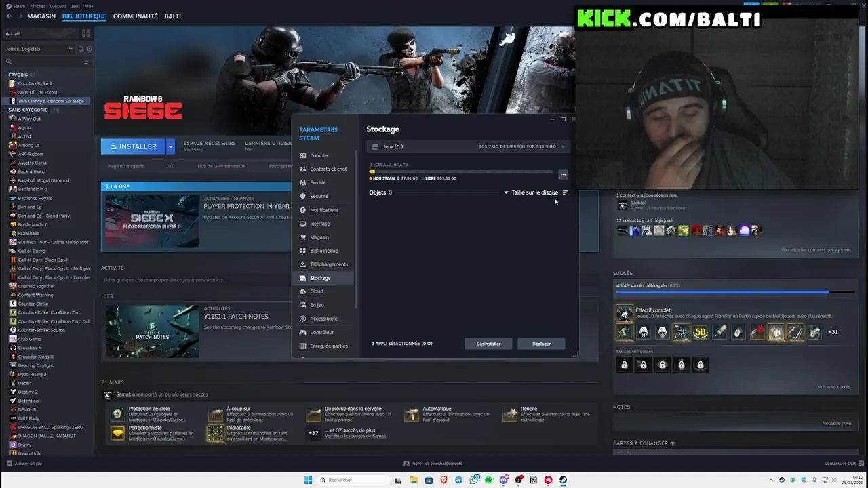
Task: Click the Désinstaller button
Action: point(488,344)
